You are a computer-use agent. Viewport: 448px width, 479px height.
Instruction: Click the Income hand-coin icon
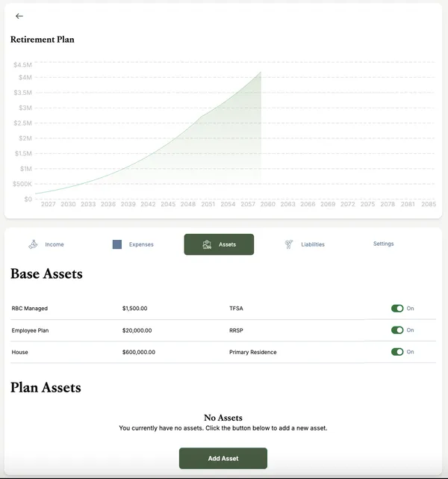pos(33,244)
